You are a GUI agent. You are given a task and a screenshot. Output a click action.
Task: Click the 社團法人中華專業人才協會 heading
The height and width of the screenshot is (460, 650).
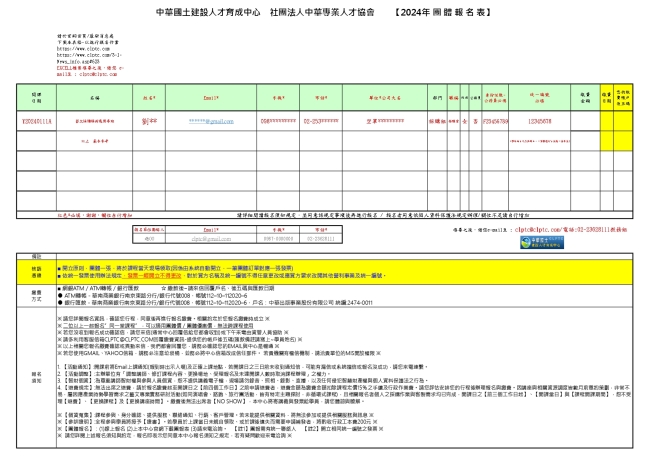322,12
